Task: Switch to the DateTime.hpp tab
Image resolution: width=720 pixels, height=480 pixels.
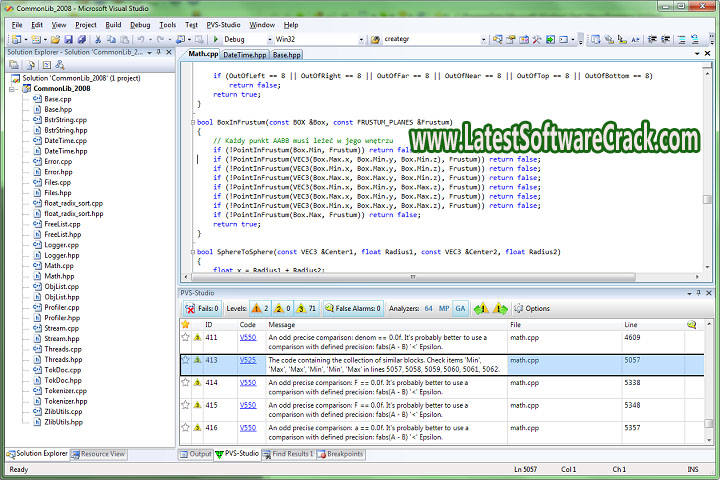Action: click(244, 55)
